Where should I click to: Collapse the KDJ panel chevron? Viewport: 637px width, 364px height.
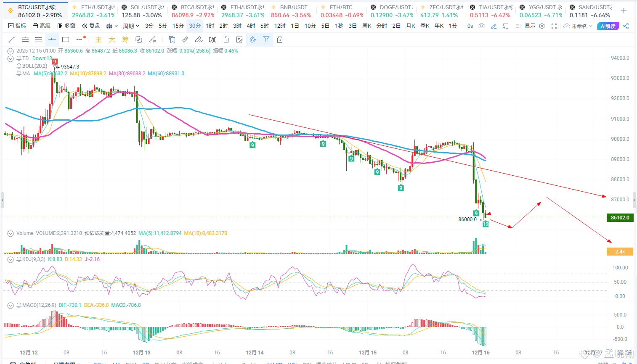tap(11, 259)
